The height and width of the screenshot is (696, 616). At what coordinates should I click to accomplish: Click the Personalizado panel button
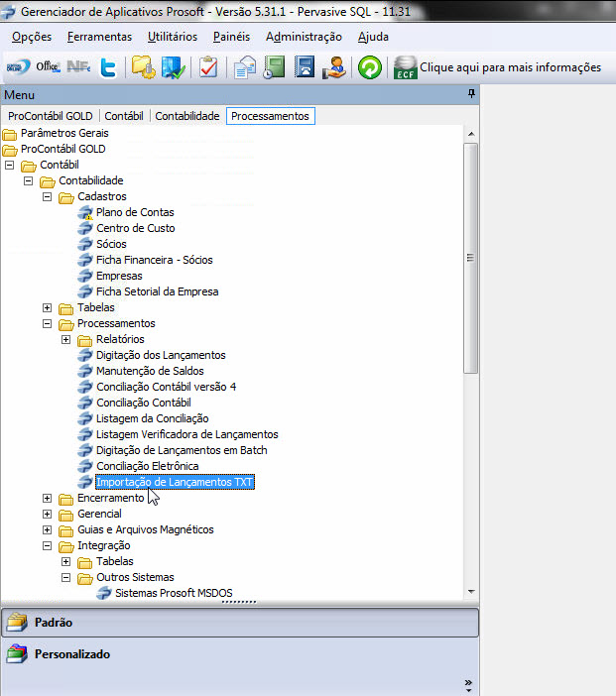71,654
